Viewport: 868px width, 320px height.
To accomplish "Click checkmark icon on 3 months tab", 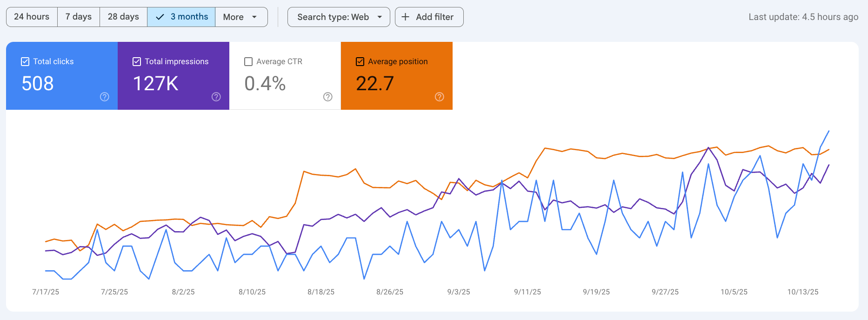I will click(160, 17).
